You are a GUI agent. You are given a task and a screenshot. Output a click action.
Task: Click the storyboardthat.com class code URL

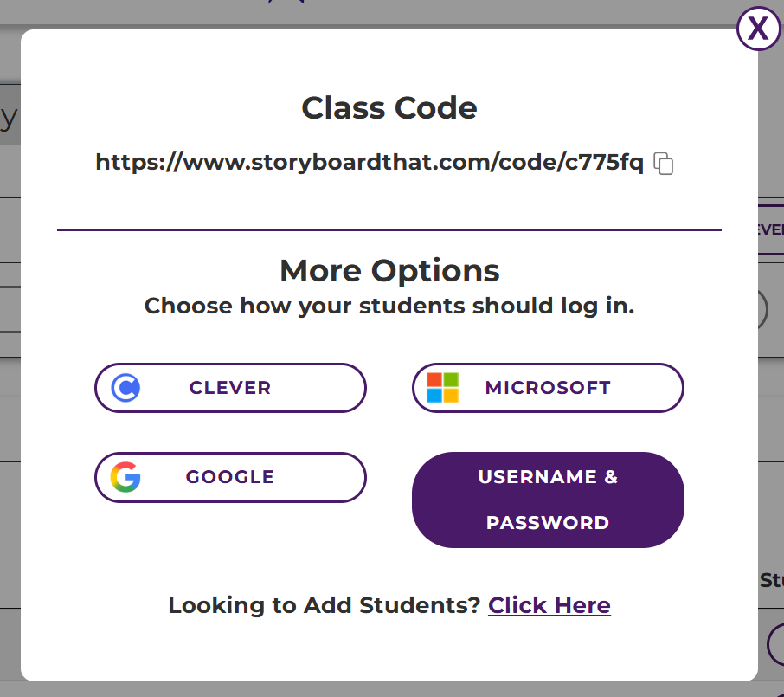pyautogui.click(x=370, y=162)
